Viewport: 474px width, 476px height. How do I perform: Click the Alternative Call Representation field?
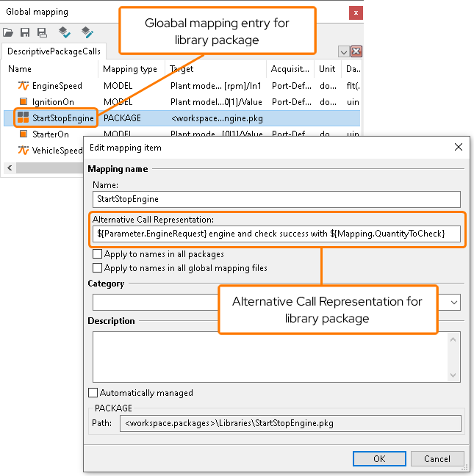coord(276,234)
